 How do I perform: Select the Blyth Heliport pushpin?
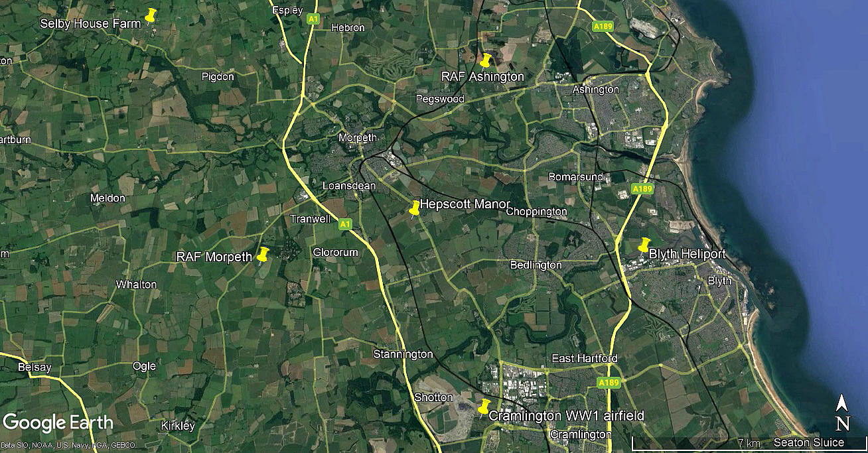tap(644, 245)
